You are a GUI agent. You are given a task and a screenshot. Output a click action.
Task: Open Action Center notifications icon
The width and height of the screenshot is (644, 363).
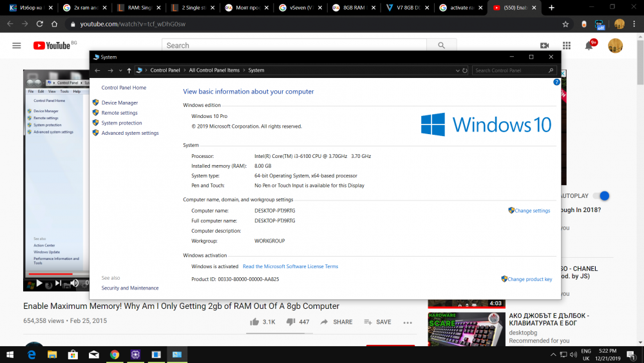tap(631, 355)
